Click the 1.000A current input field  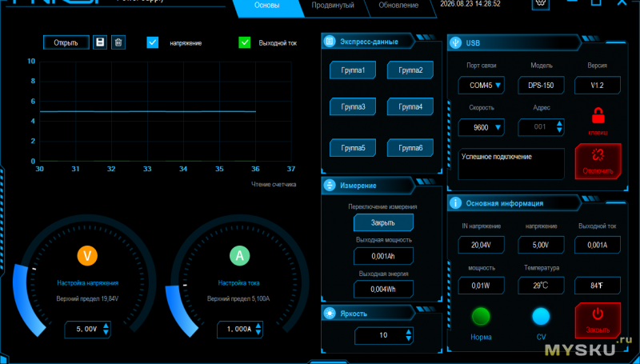pyautogui.click(x=239, y=330)
